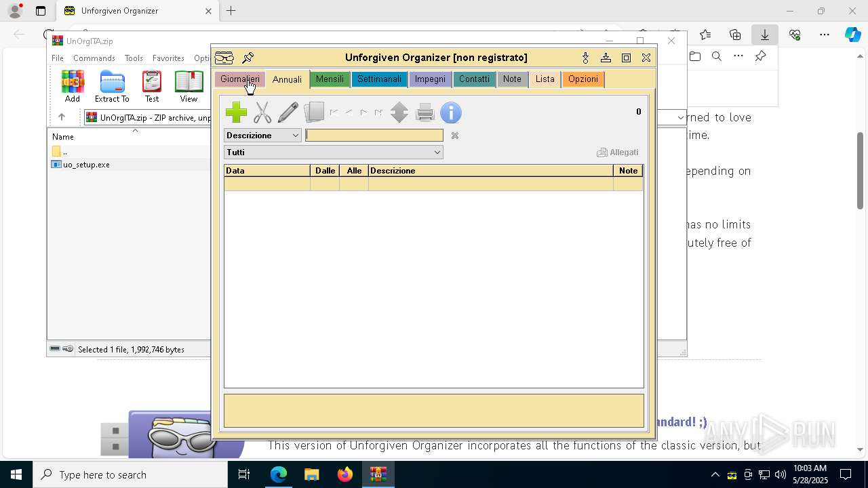Click Add icon in WinRAR toolbar
This screenshot has height=488, width=868.
click(x=73, y=87)
